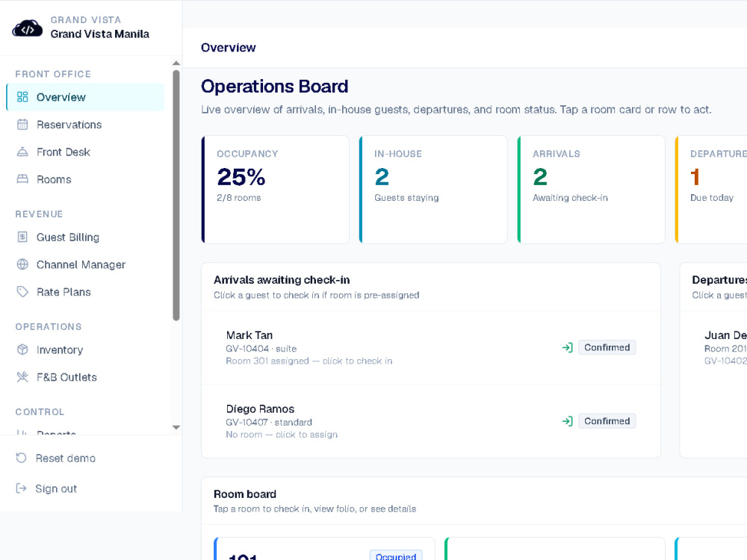Click the sidebar scroll down arrow

(x=176, y=427)
